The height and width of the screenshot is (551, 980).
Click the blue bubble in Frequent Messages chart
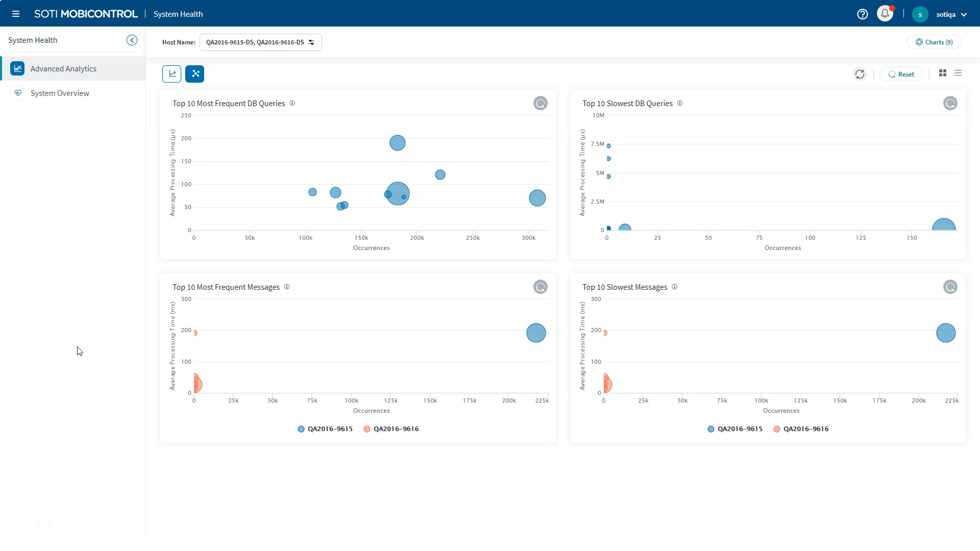click(x=536, y=333)
